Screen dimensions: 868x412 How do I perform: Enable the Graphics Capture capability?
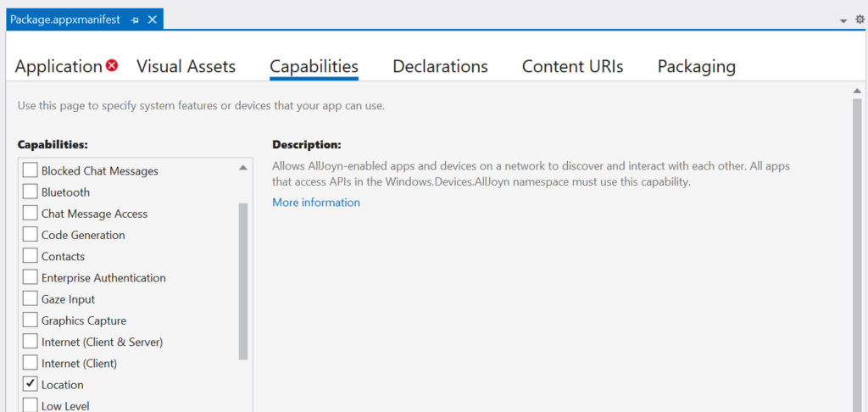(x=30, y=320)
